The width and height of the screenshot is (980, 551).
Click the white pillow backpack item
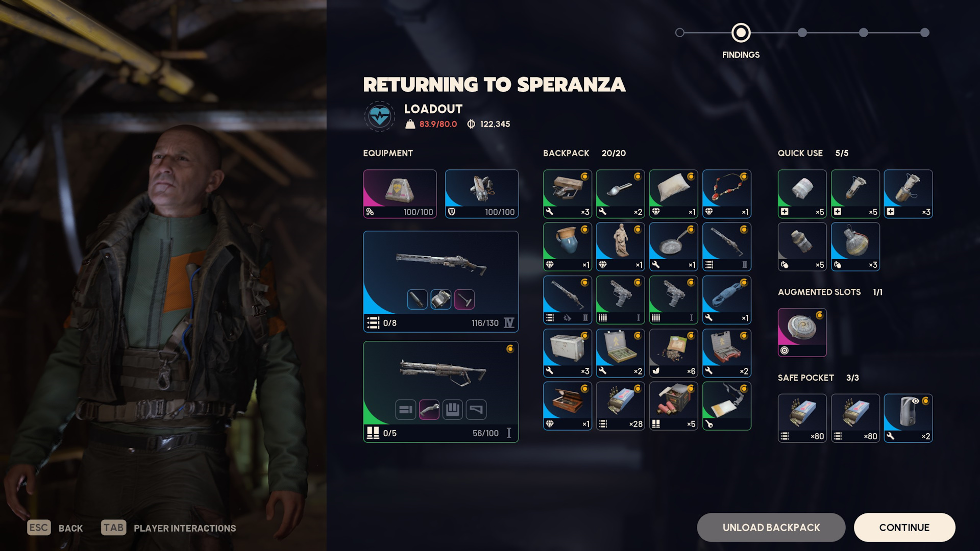pyautogui.click(x=673, y=194)
